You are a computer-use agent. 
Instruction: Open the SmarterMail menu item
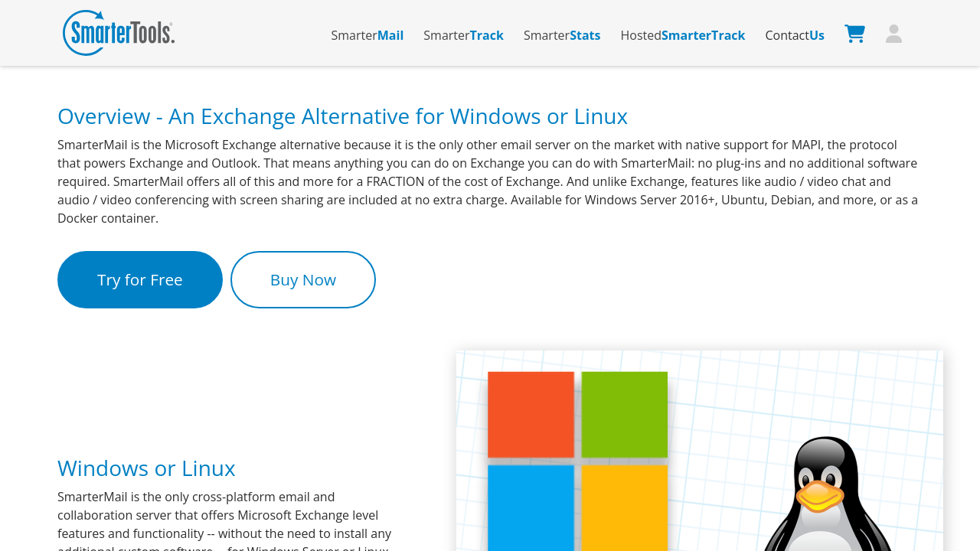tap(367, 35)
